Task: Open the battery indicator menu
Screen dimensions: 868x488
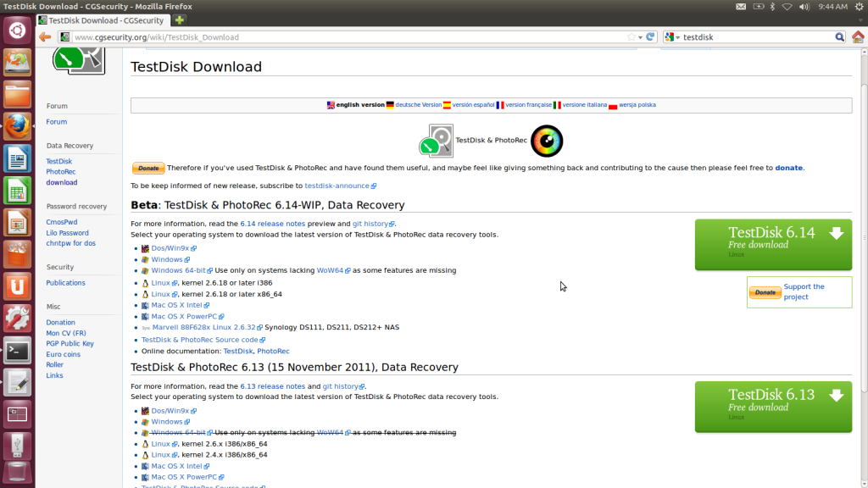Action: pos(759,7)
